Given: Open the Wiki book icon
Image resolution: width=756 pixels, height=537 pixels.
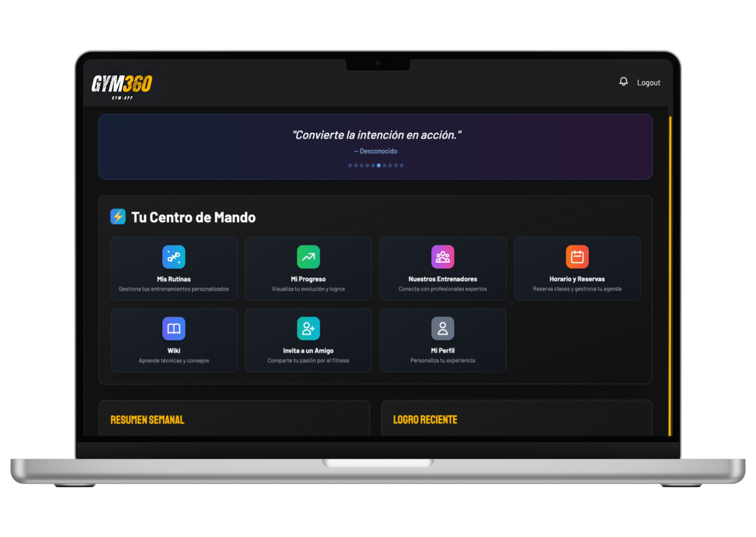Looking at the screenshot, I should tap(174, 328).
